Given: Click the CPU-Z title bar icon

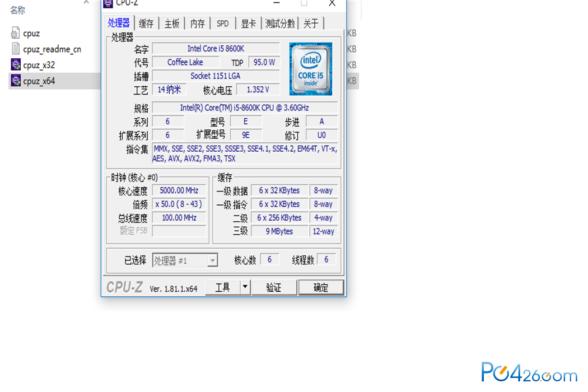Looking at the screenshot, I should click(108, 3).
